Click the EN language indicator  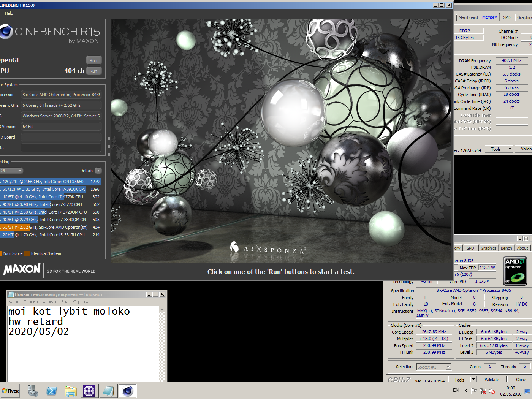coord(456,390)
